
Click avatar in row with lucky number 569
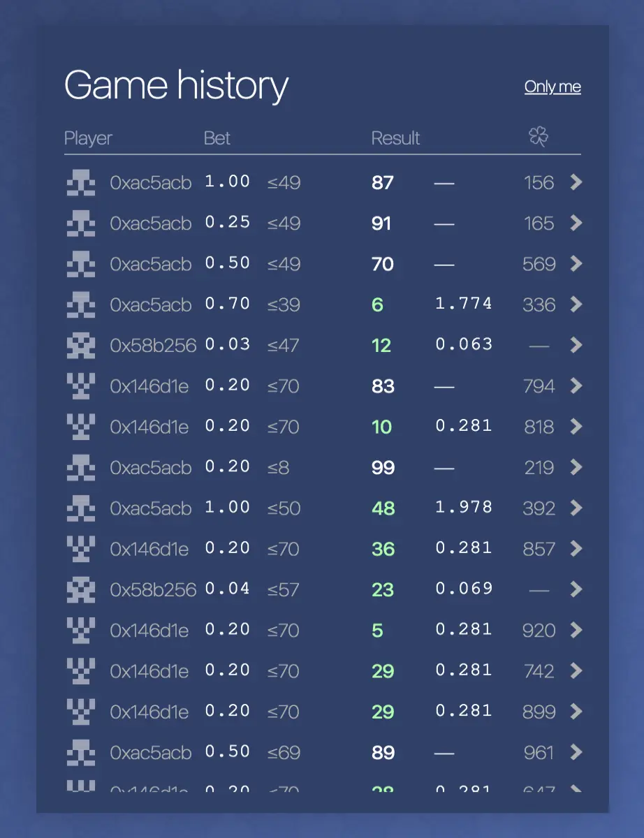[81, 264]
